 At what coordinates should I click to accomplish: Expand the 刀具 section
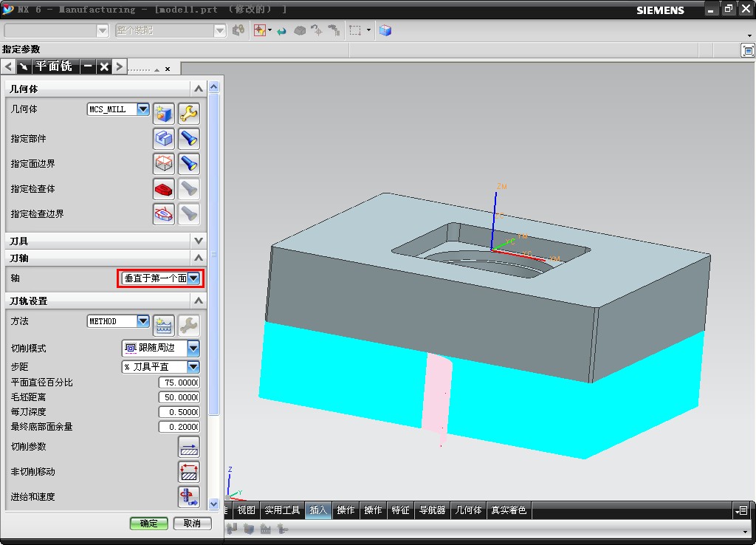198,240
